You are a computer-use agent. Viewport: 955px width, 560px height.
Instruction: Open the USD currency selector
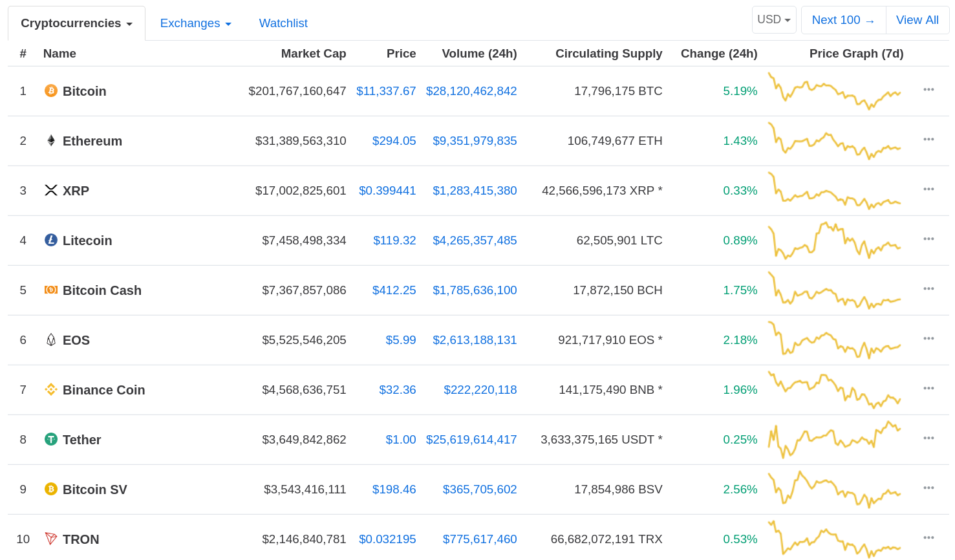774,20
